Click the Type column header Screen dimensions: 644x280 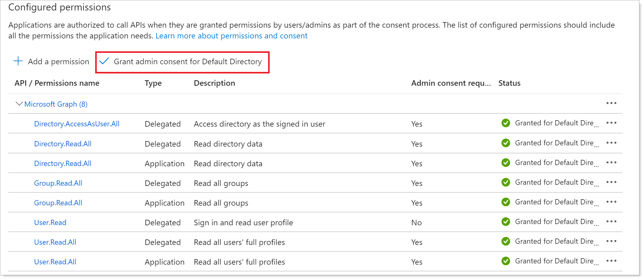[153, 83]
